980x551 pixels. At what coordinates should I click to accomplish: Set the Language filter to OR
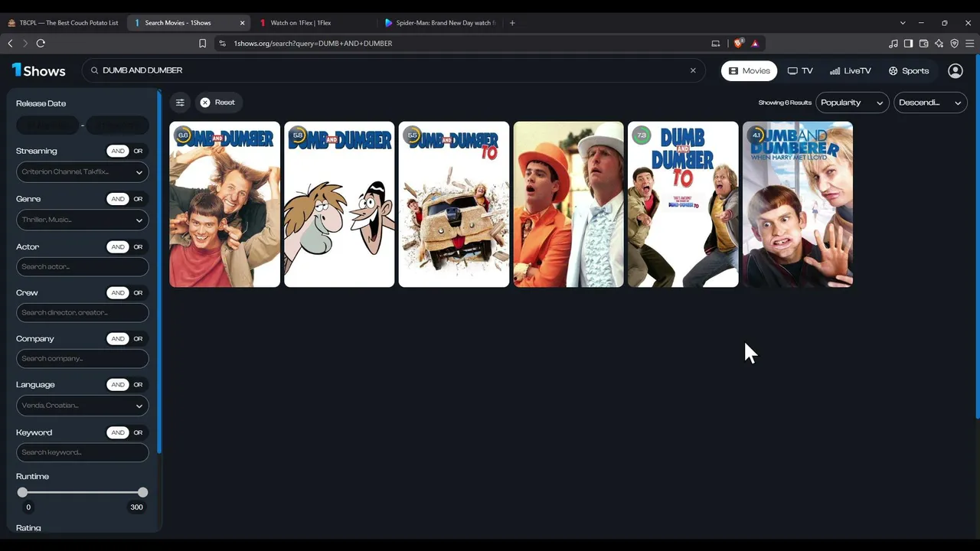tap(138, 385)
